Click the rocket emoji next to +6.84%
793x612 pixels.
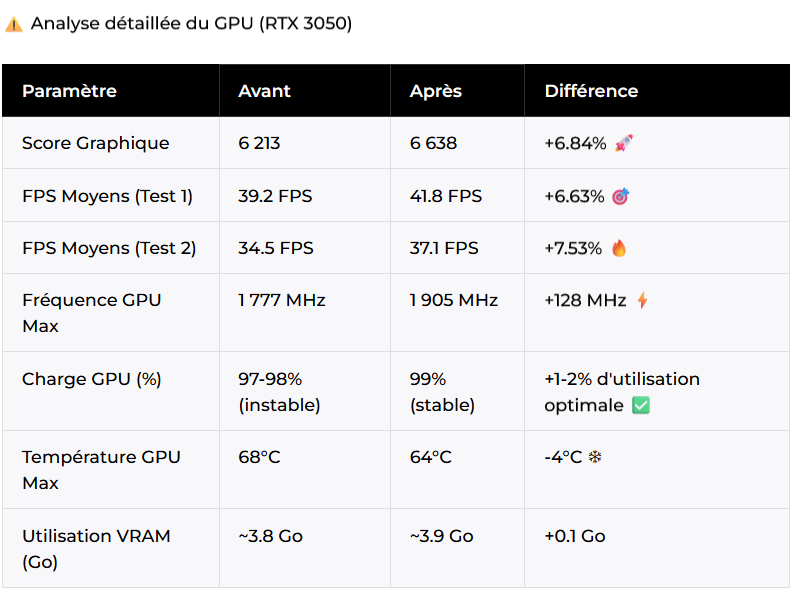623,143
